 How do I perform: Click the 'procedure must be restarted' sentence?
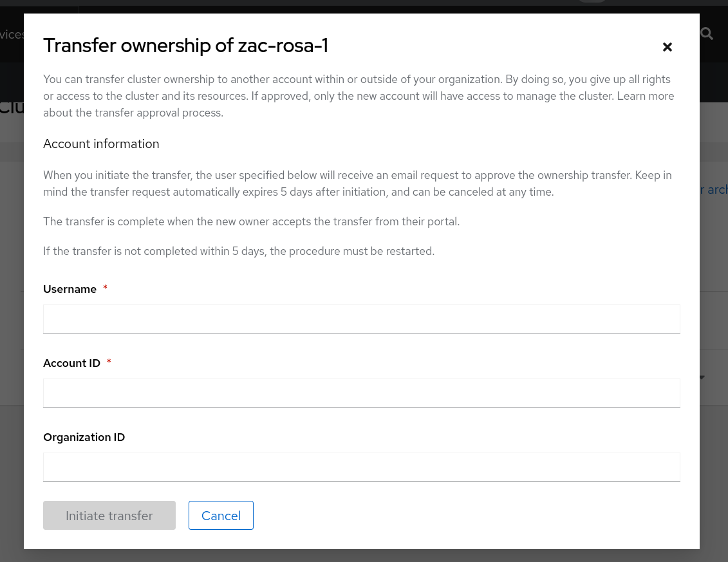point(239,251)
